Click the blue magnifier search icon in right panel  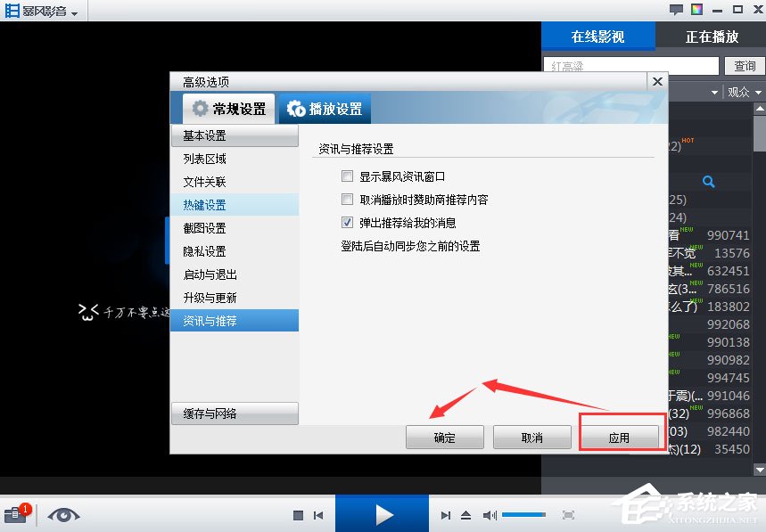click(x=709, y=181)
